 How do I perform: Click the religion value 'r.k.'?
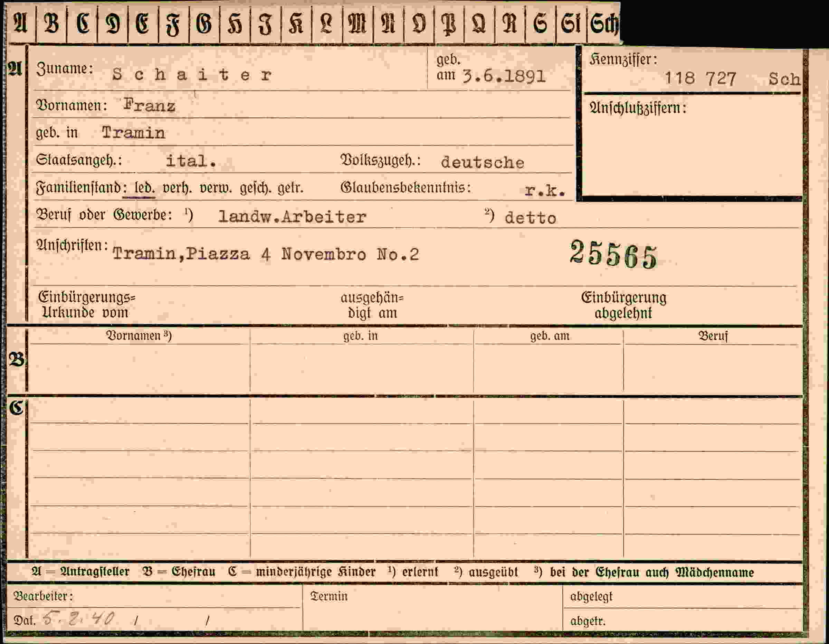545,190
